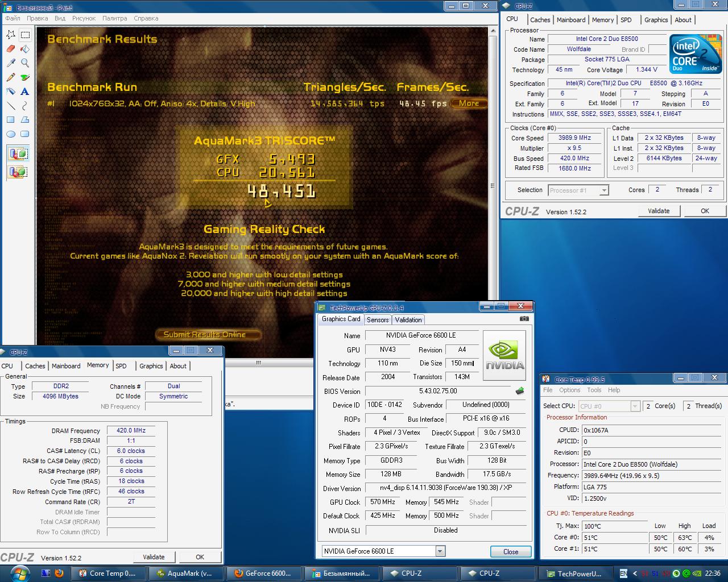Viewport: 728px width, 582px height.
Task: Select the Airbrush spray tool
Action: pyautogui.click(x=11, y=92)
